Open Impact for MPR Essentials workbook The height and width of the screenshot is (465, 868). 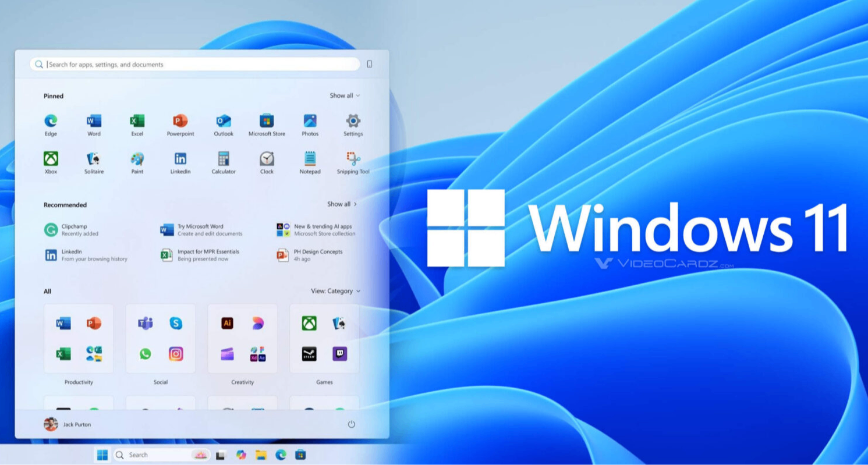point(200,255)
